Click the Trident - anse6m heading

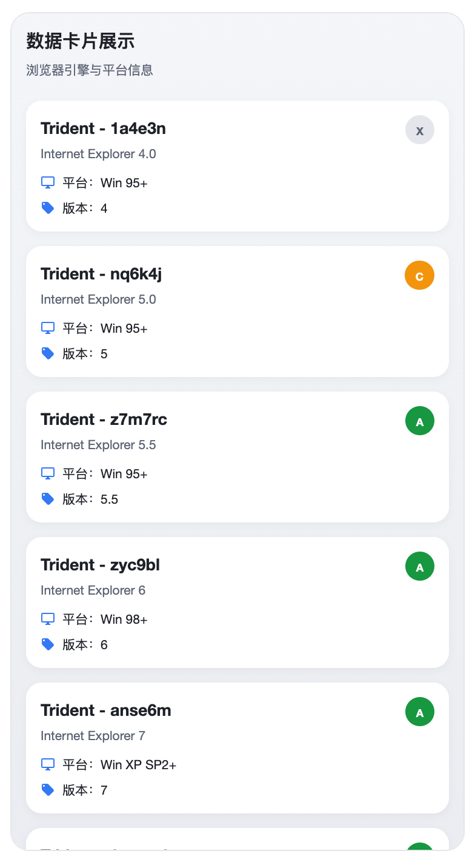point(106,710)
